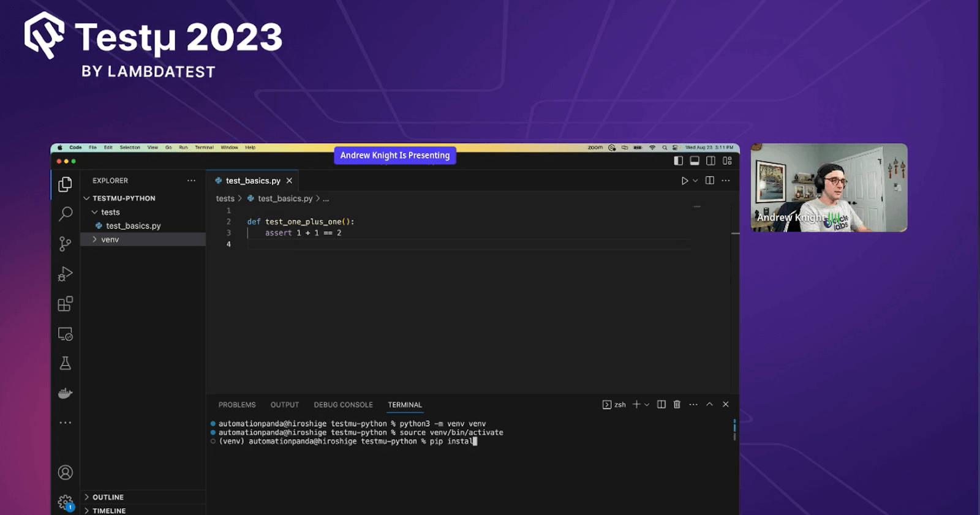Open the Remote Explorer view
This screenshot has height=515, width=980.
65,334
